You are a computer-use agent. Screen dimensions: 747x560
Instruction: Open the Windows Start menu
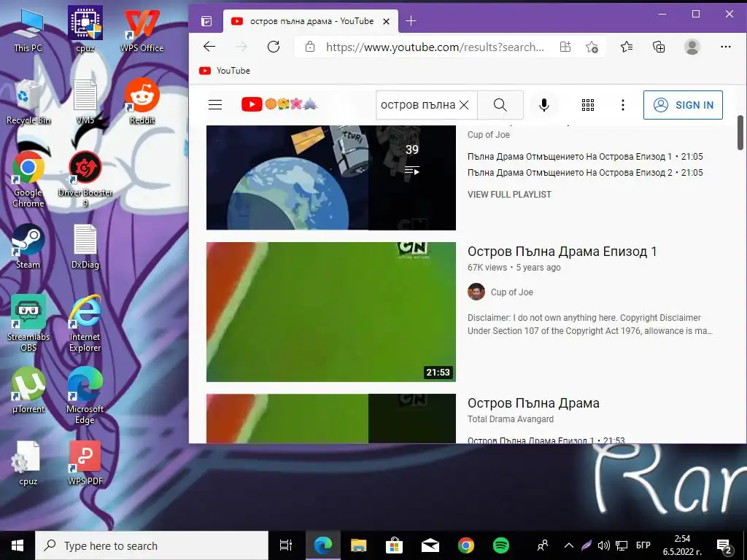click(x=18, y=545)
